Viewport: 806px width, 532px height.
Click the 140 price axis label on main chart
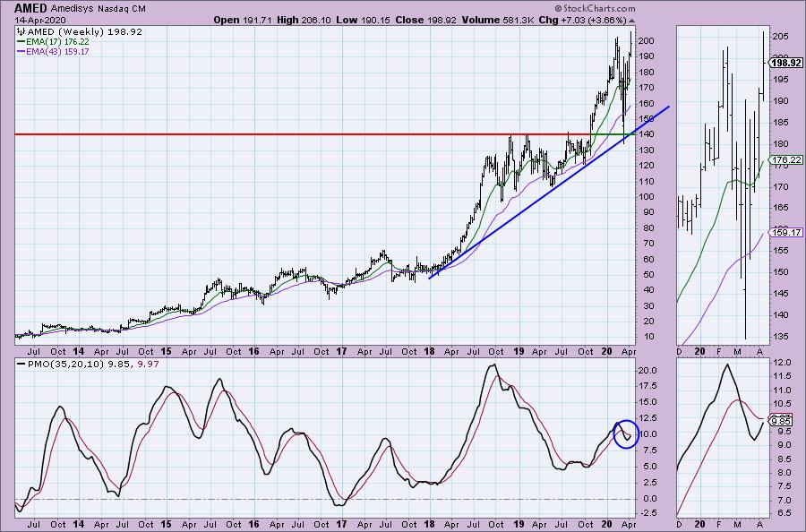click(x=646, y=134)
